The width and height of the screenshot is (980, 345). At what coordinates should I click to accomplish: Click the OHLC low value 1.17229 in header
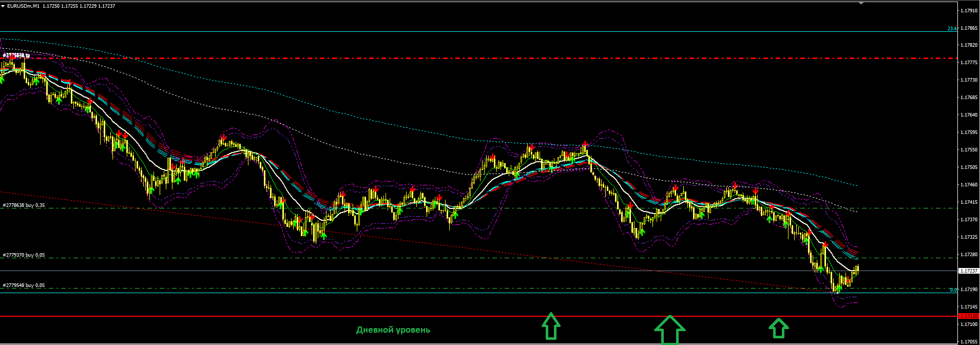88,6
